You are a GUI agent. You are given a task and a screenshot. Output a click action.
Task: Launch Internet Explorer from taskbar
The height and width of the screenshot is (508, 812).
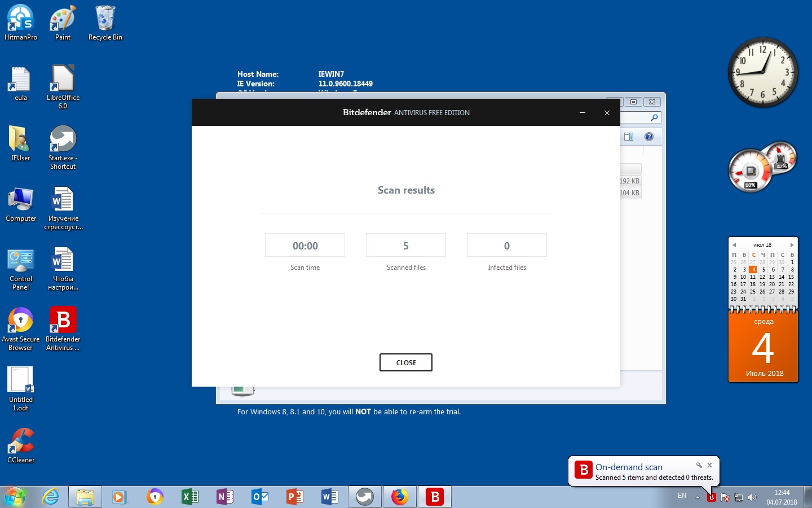tap(51, 497)
